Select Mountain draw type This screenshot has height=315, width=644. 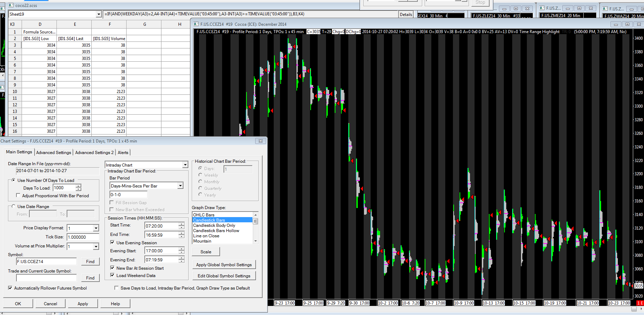[222, 241]
